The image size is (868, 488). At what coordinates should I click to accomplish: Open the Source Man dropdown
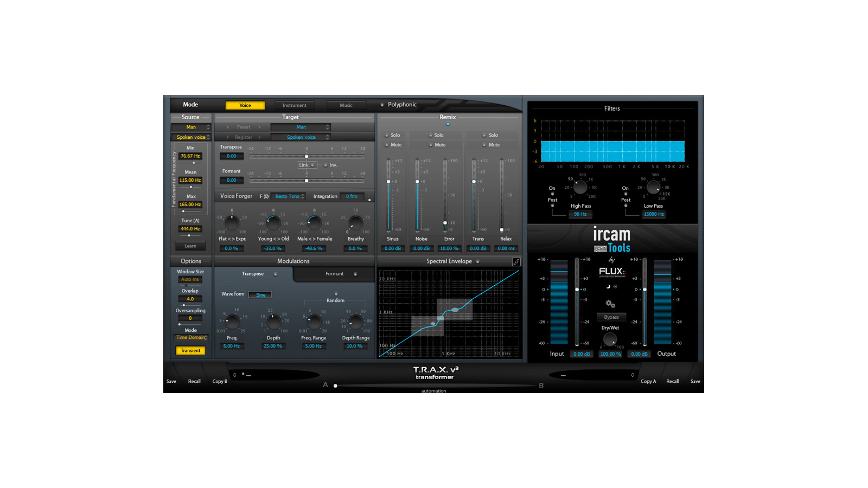191,127
